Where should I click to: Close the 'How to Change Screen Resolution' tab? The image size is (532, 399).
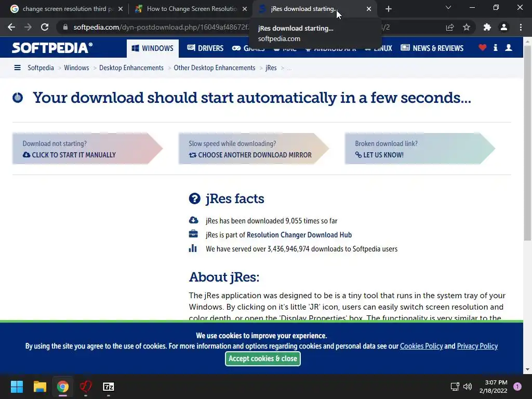click(245, 9)
